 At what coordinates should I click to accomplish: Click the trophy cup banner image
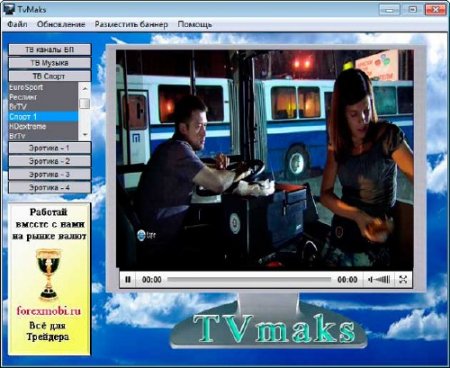pyautogui.click(x=49, y=274)
